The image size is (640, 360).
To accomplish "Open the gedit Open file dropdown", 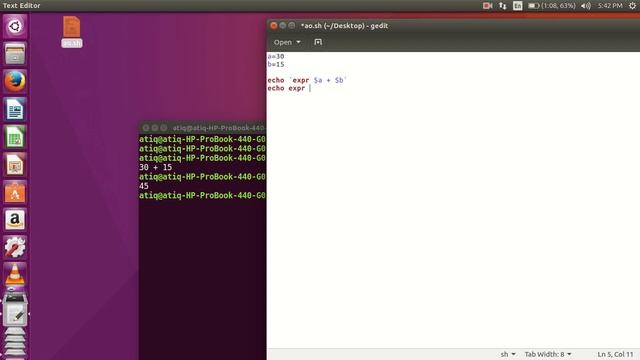I will (287, 42).
